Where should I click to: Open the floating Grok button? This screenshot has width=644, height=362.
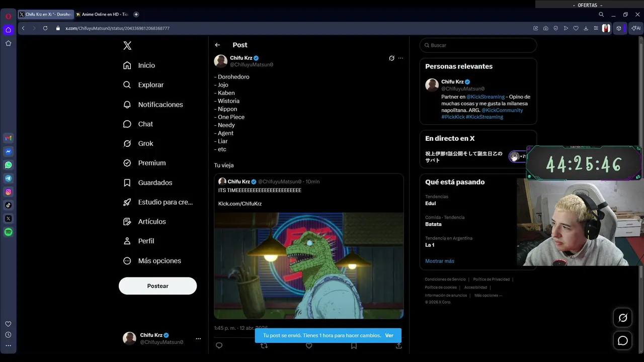click(623, 318)
